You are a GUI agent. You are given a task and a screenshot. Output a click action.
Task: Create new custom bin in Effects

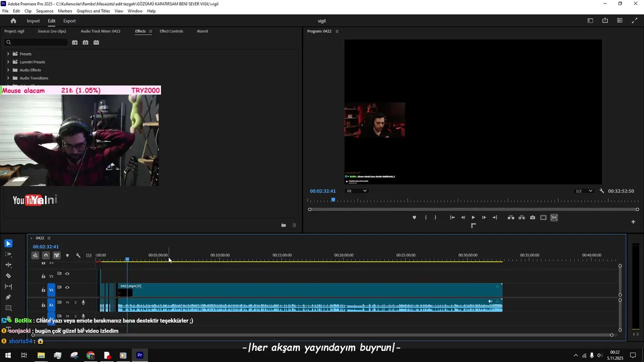283,225
